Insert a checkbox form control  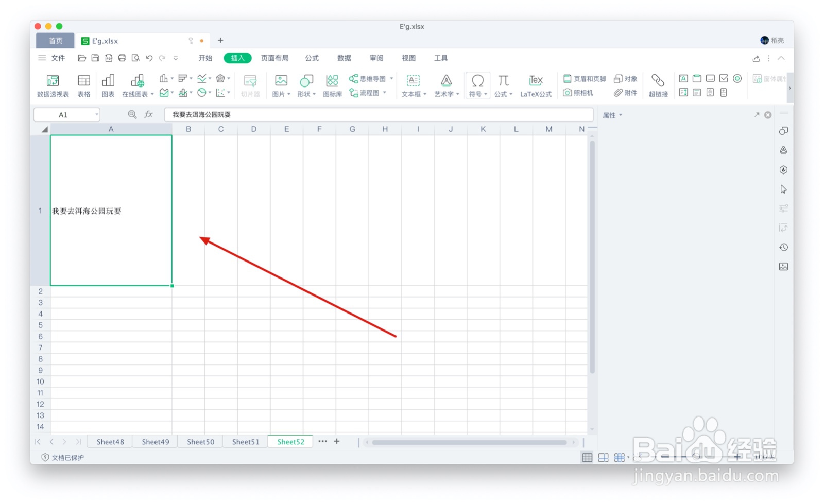click(724, 78)
